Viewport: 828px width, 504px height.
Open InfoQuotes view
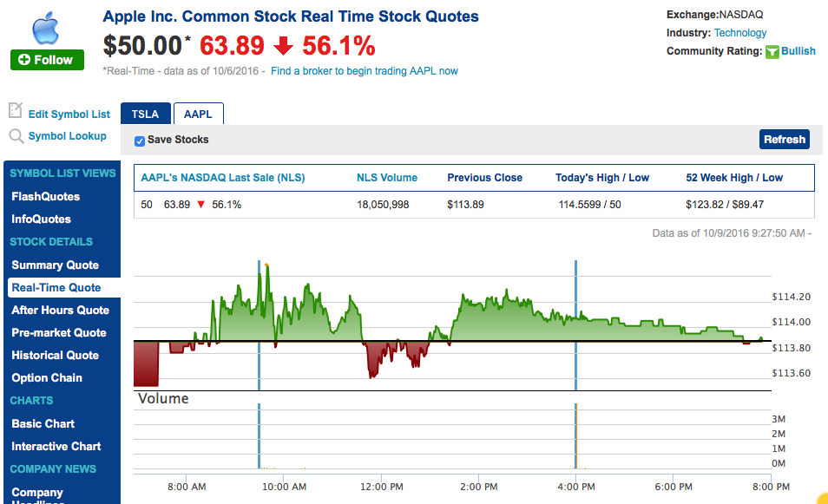41,219
